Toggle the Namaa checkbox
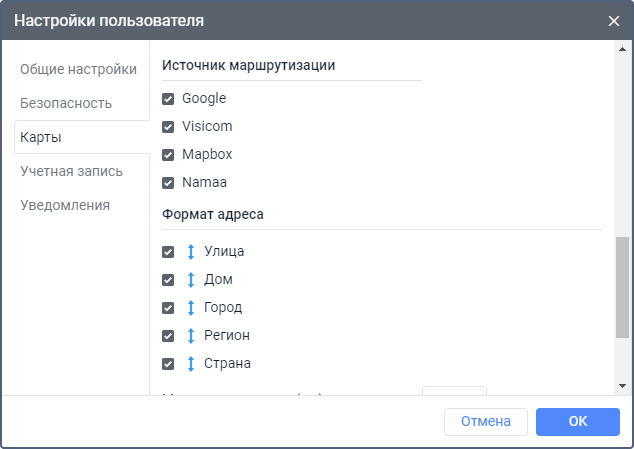The height and width of the screenshot is (449, 634). [x=168, y=183]
